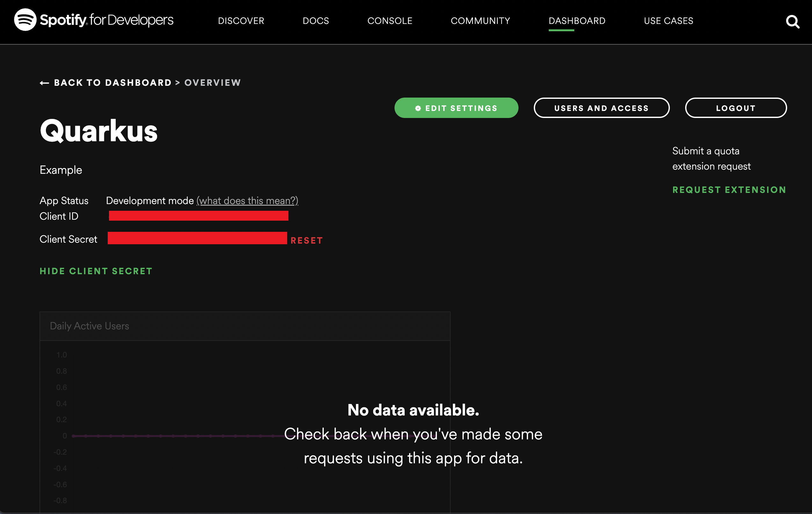Select the Discover menu item
The width and height of the screenshot is (812, 514).
[241, 21]
